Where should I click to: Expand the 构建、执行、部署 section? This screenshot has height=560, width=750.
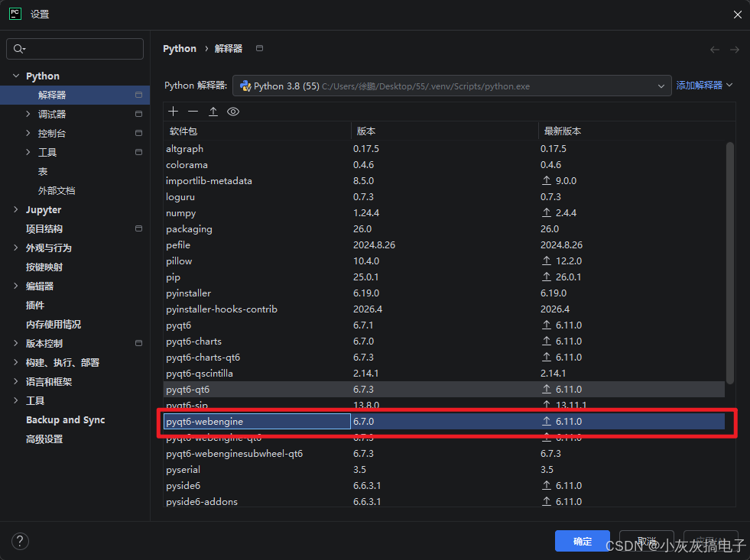(16, 362)
